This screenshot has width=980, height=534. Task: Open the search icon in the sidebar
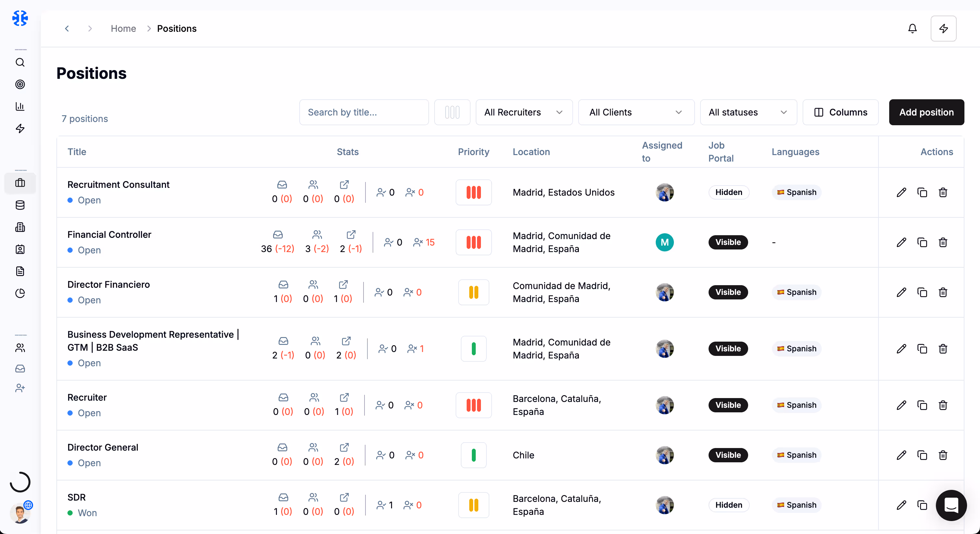pos(20,62)
